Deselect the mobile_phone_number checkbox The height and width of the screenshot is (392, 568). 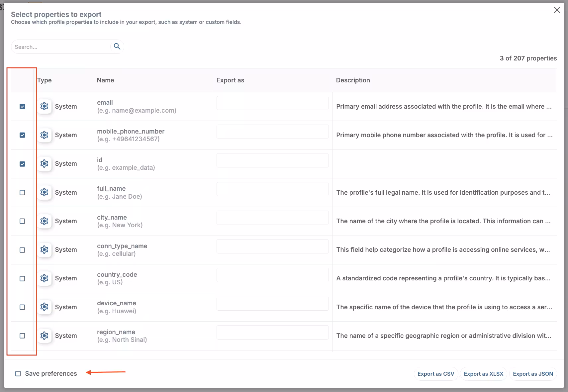22,135
